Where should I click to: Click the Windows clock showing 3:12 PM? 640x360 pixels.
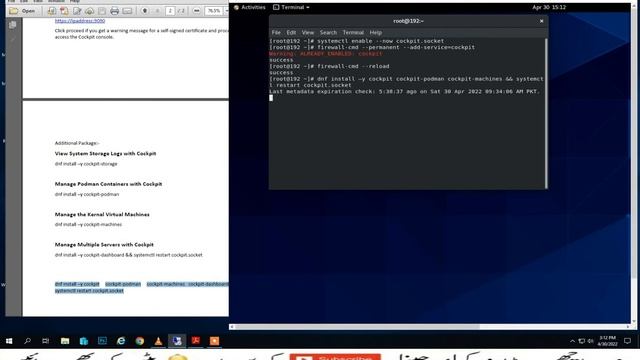pyautogui.click(x=607, y=341)
